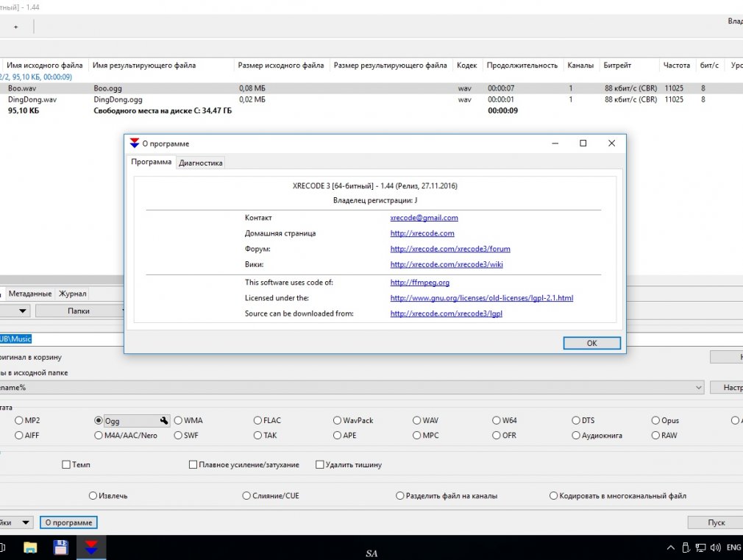
Task: Open the dropdown arrow beside О программе button
Action: pos(26,522)
